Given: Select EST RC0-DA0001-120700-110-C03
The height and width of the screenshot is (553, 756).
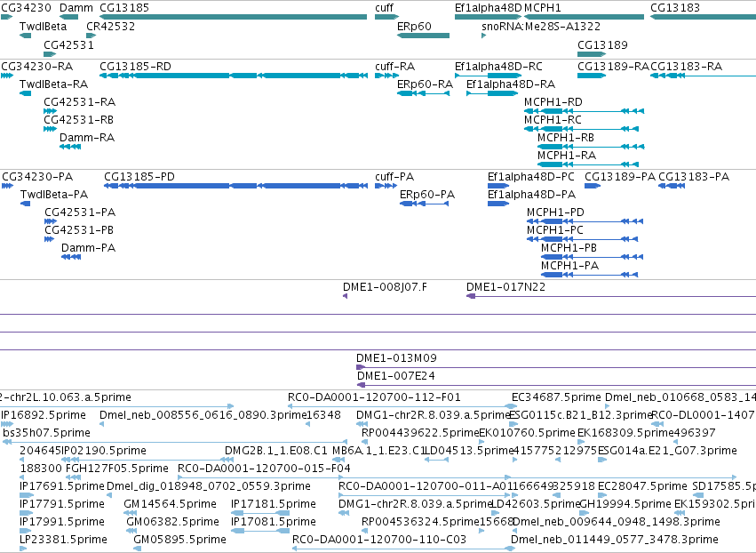Looking at the screenshot, I should (x=379, y=540).
